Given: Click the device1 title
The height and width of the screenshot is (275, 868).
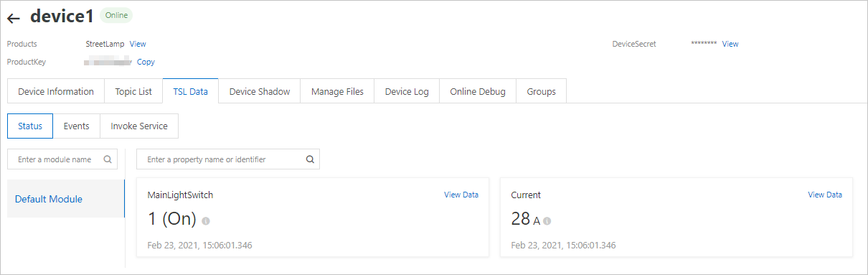Looking at the screenshot, I should (x=62, y=17).
